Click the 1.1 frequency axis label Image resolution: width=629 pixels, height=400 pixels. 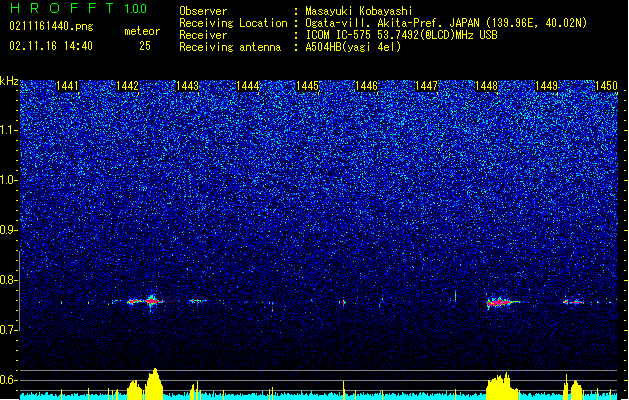[x=9, y=130]
